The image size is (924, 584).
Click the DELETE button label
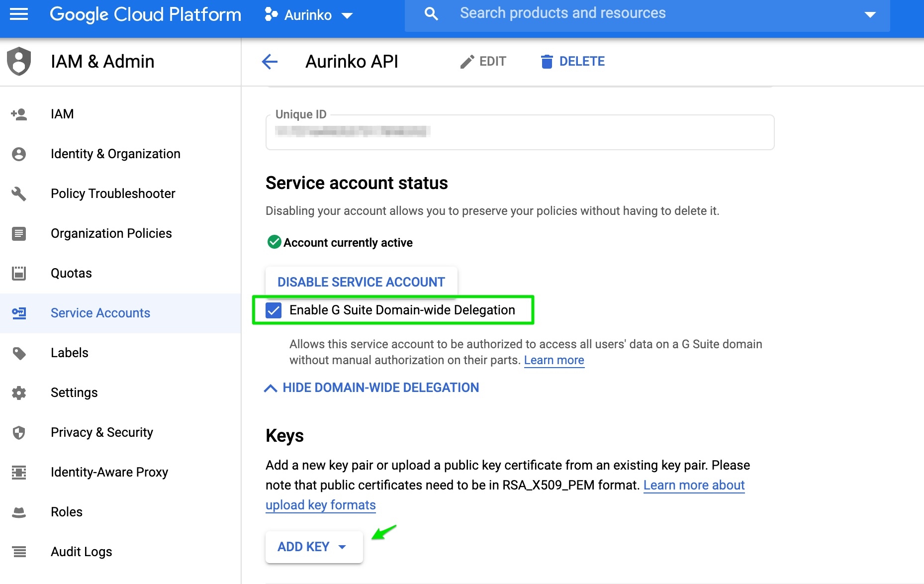pyautogui.click(x=582, y=61)
